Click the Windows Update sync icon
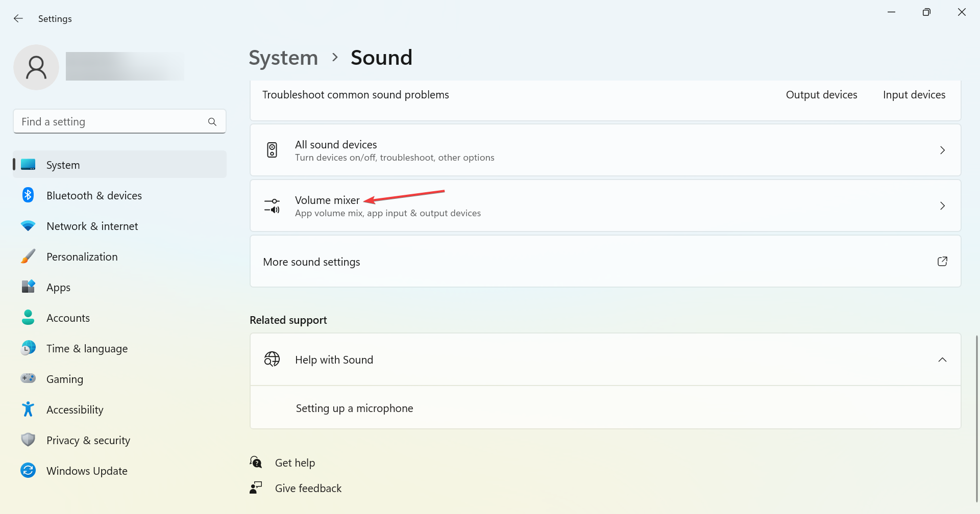This screenshot has width=980, height=514. point(28,470)
